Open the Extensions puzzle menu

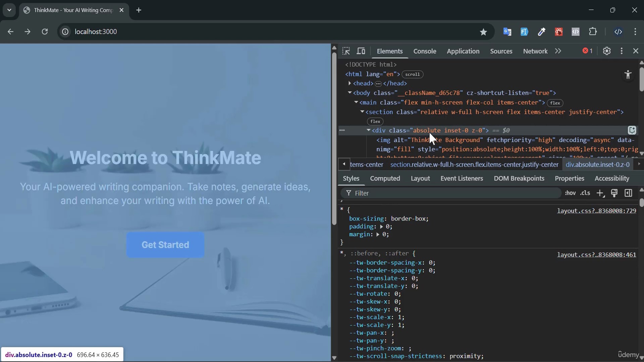(593, 32)
